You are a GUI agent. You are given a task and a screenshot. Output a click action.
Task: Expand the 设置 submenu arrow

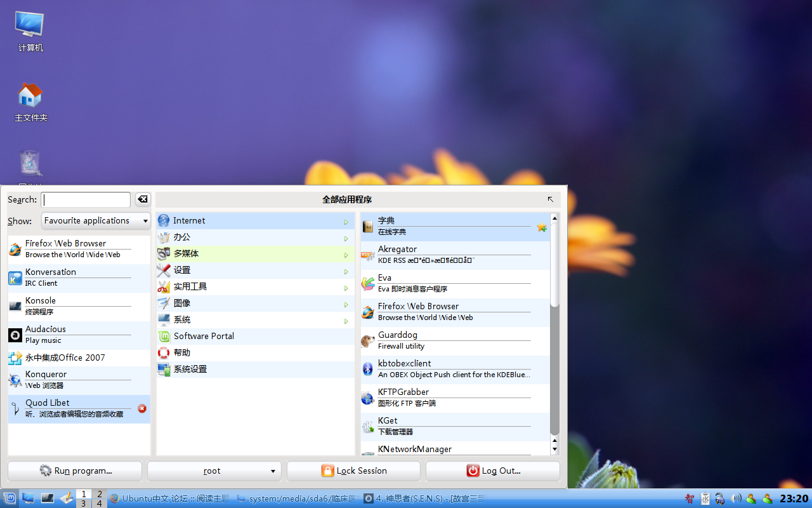[346, 271]
